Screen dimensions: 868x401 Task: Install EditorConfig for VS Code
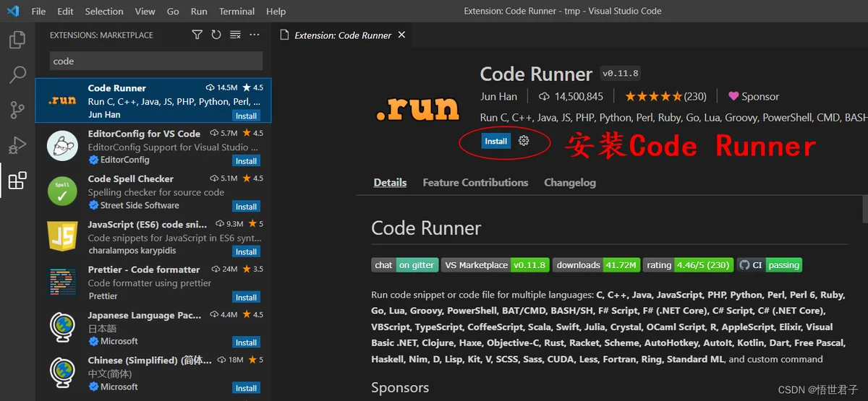[246, 161]
